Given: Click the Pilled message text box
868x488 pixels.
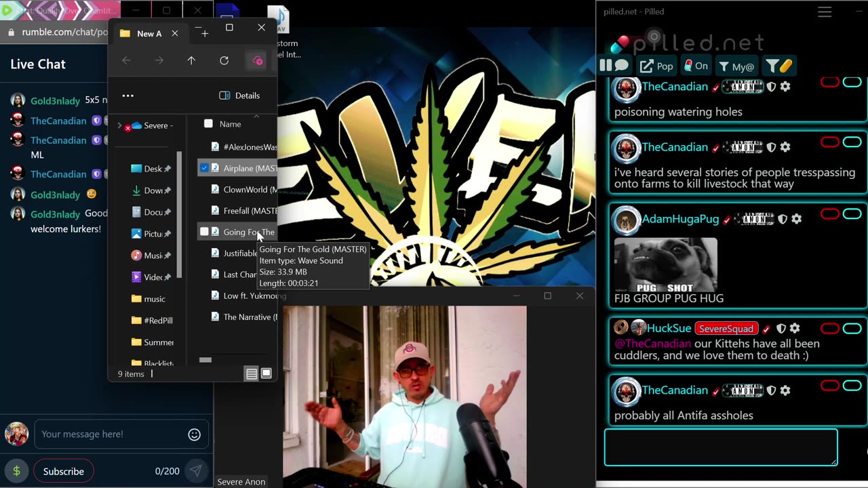Looking at the screenshot, I should pos(721,447).
